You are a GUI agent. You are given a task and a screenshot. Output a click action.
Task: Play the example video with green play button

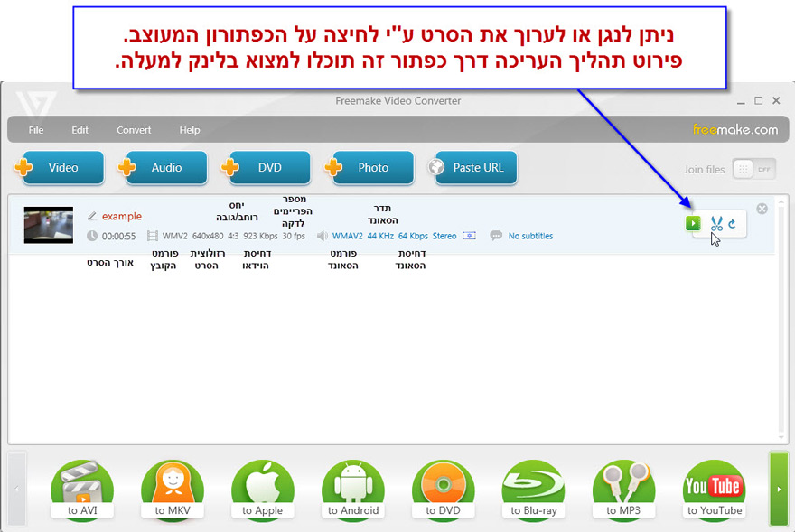coord(693,223)
